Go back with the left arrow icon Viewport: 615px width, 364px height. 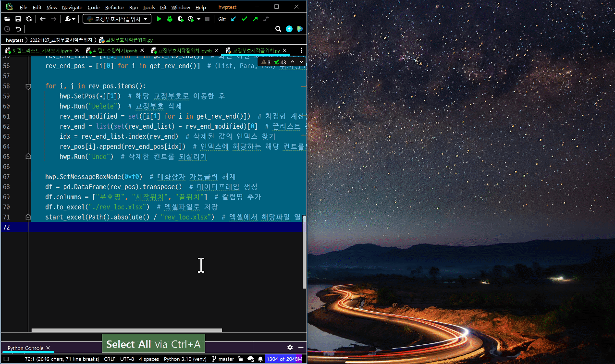click(x=43, y=19)
